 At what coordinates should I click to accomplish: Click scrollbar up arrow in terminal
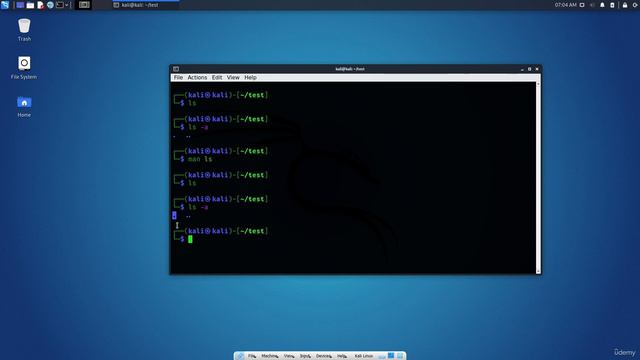538,84
